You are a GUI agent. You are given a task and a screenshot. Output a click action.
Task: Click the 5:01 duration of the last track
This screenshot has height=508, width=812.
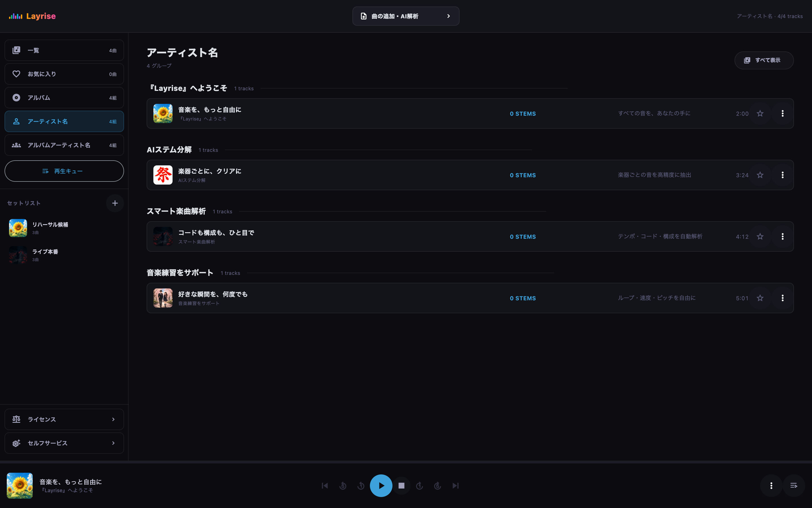(742, 298)
